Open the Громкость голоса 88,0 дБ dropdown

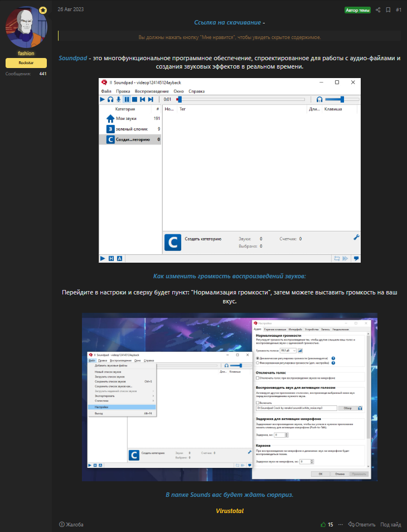(x=288, y=350)
